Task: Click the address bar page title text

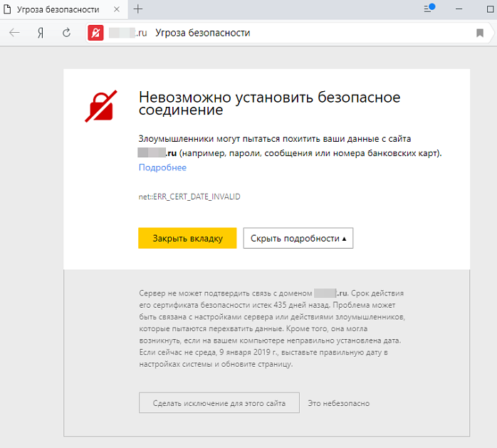Action: pyautogui.click(x=203, y=33)
